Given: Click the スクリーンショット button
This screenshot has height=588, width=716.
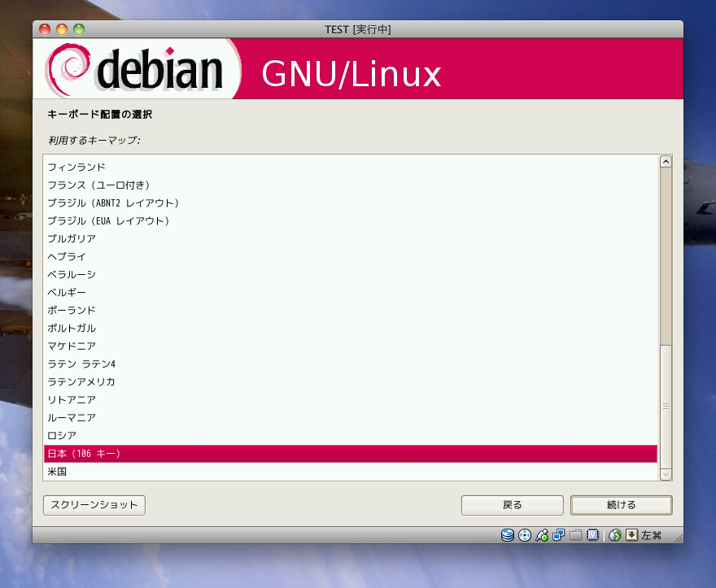Looking at the screenshot, I should coord(94,505).
